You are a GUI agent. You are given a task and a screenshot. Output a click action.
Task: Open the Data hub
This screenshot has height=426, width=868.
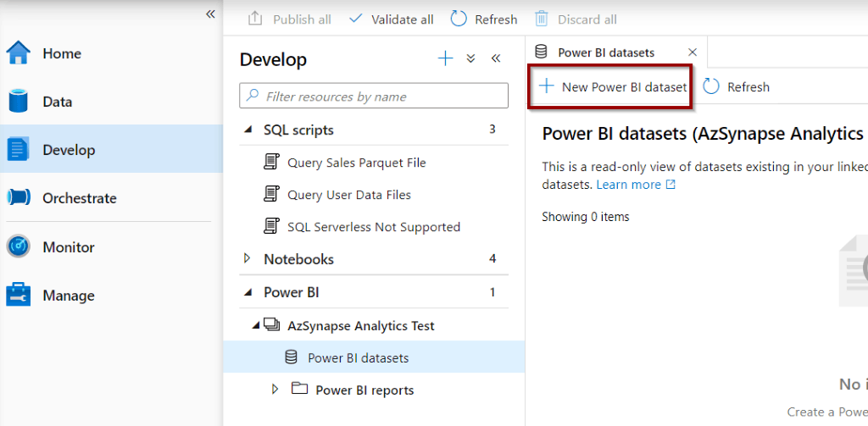111,102
